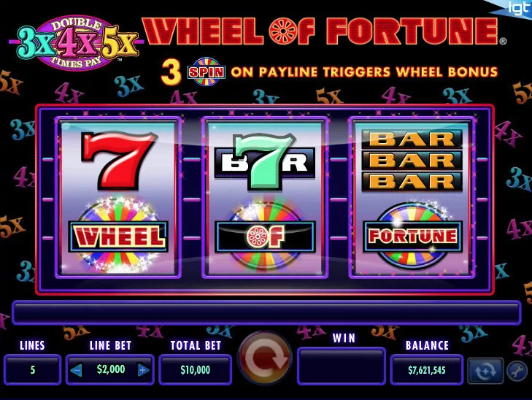Click the FORTUNE wheel symbol on third reel
Screen dimensions: 532x400
tap(412, 235)
